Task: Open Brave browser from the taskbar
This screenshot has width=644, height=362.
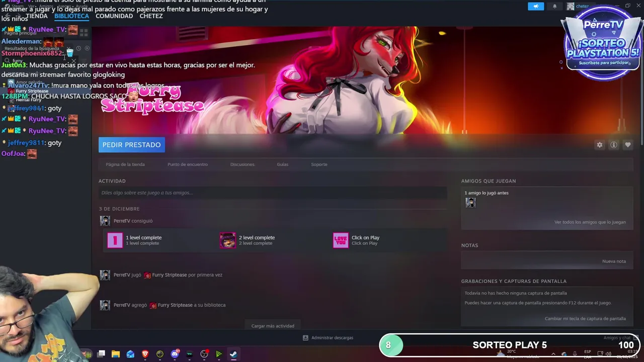Action: tap(145, 354)
